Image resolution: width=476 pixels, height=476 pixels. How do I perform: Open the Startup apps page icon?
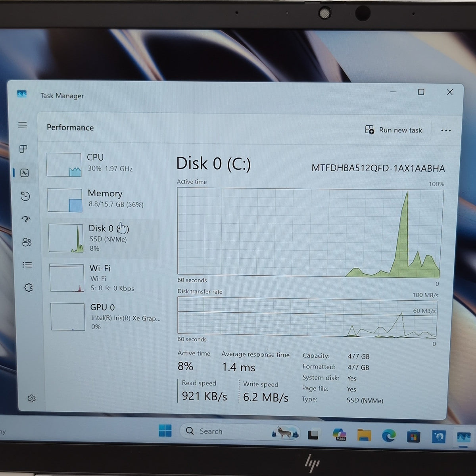click(x=26, y=219)
